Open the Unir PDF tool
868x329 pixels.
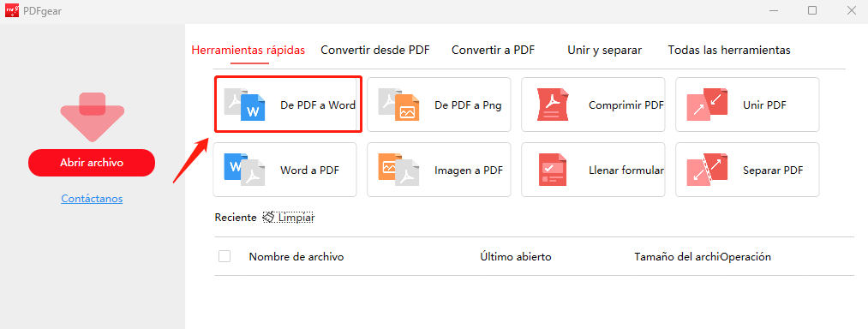click(x=747, y=105)
